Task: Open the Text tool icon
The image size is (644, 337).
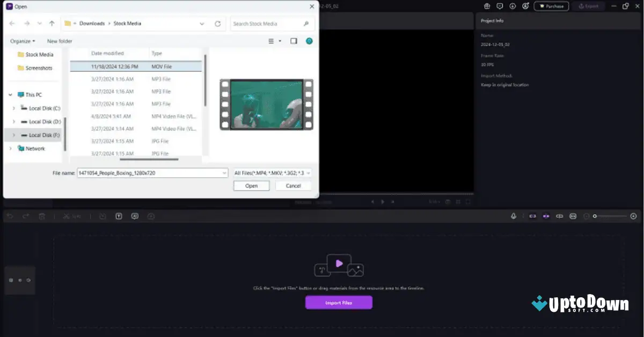Action: click(118, 216)
